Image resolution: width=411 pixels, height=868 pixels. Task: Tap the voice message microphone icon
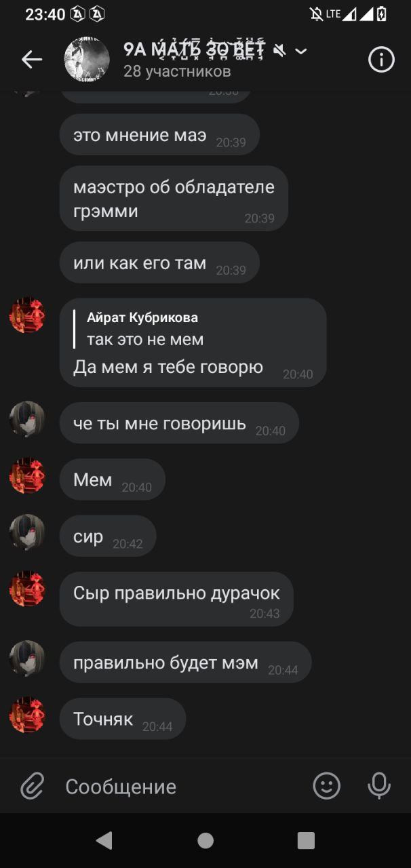(x=379, y=786)
